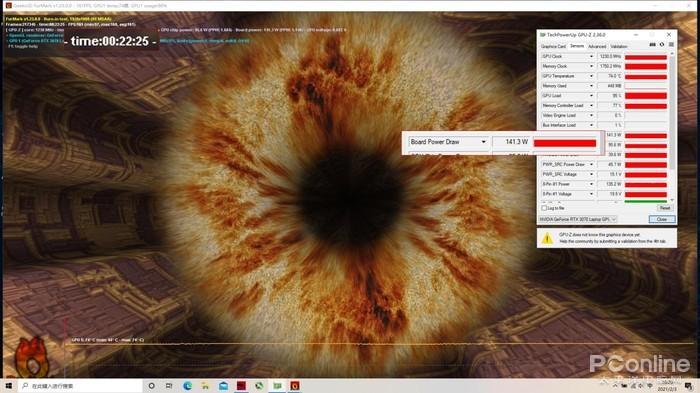The width and height of the screenshot is (700, 393).
Task: Click the GPU Load red graph bar
Action: pos(646,96)
